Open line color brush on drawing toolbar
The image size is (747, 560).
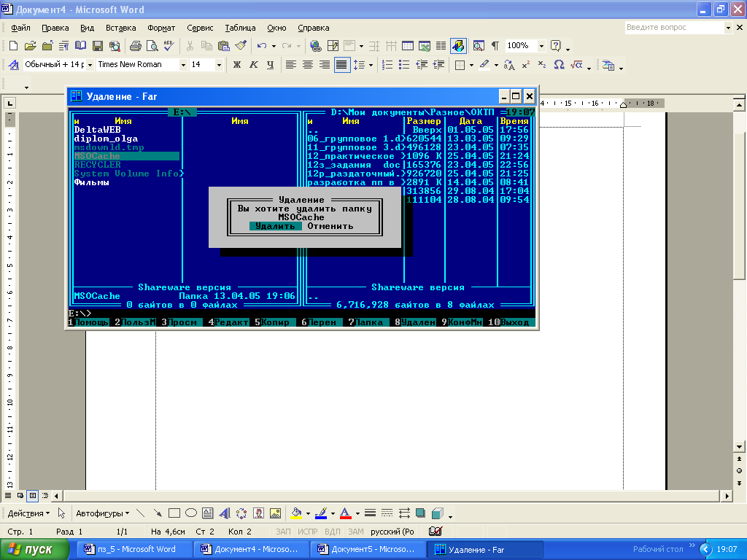pos(321,513)
